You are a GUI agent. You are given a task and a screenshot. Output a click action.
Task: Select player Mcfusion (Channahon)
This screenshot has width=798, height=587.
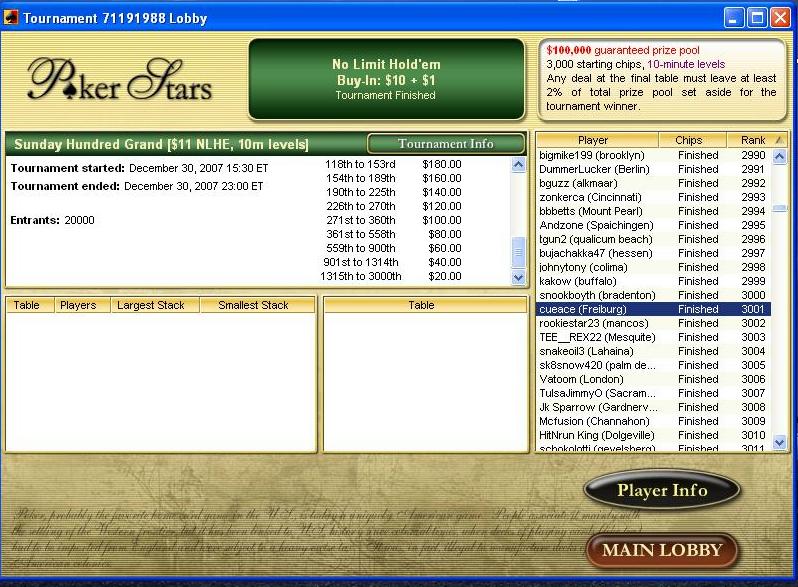coord(654,421)
